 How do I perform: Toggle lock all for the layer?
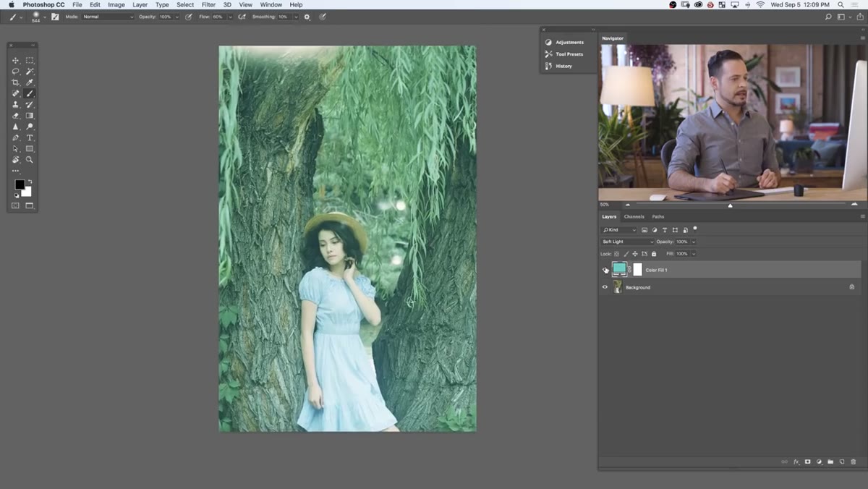[x=654, y=254]
